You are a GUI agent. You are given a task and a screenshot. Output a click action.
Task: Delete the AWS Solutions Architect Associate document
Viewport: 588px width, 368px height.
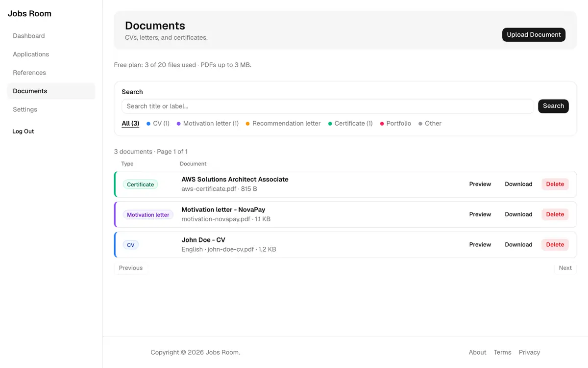555,184
